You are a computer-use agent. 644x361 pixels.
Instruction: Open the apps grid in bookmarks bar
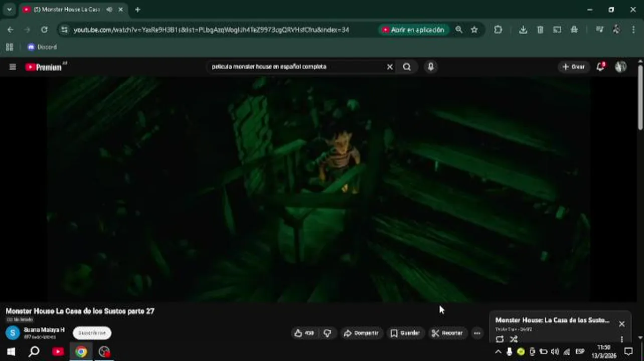9,47
